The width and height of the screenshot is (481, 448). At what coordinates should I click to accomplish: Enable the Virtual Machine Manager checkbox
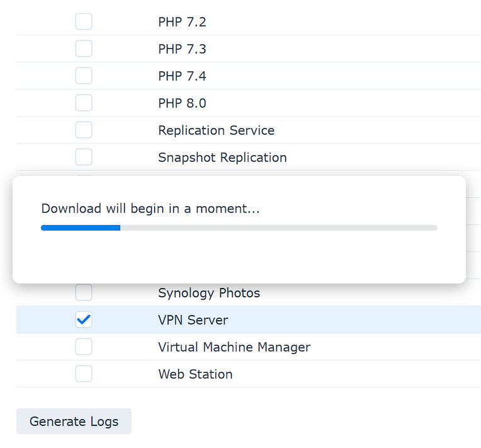tap(84, 347)
